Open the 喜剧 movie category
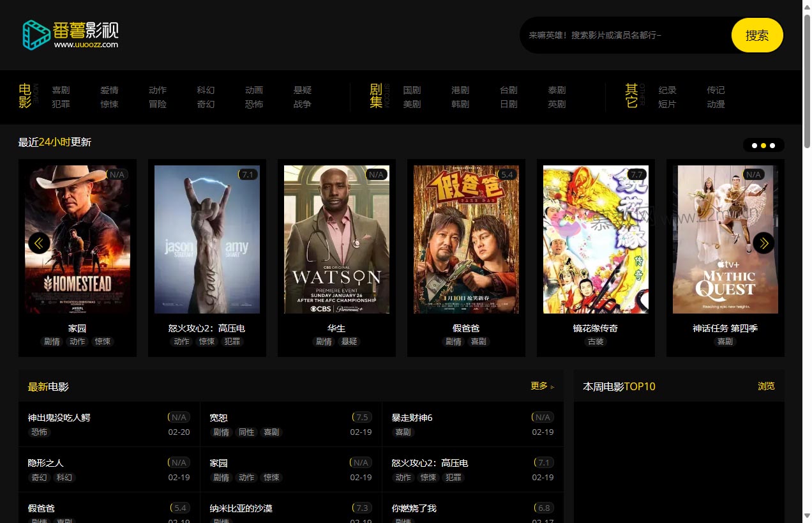The image size is (812, 523). click(x=61, y=90)
